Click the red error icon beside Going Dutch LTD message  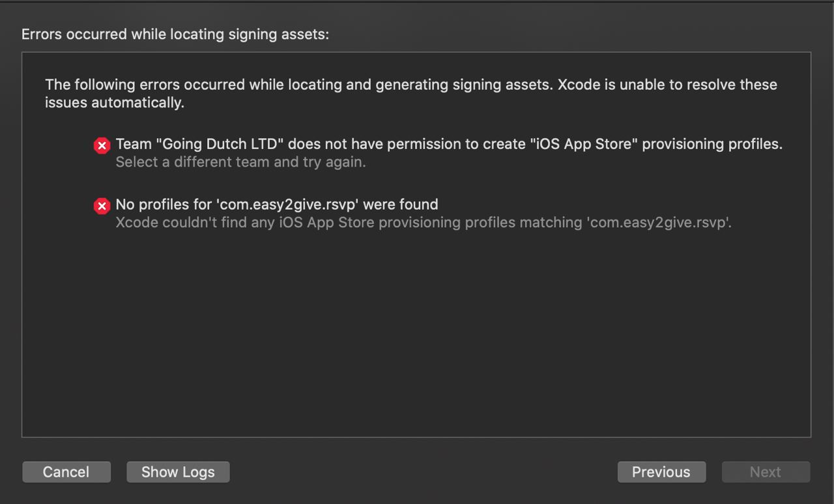click(x=102, y=146)
